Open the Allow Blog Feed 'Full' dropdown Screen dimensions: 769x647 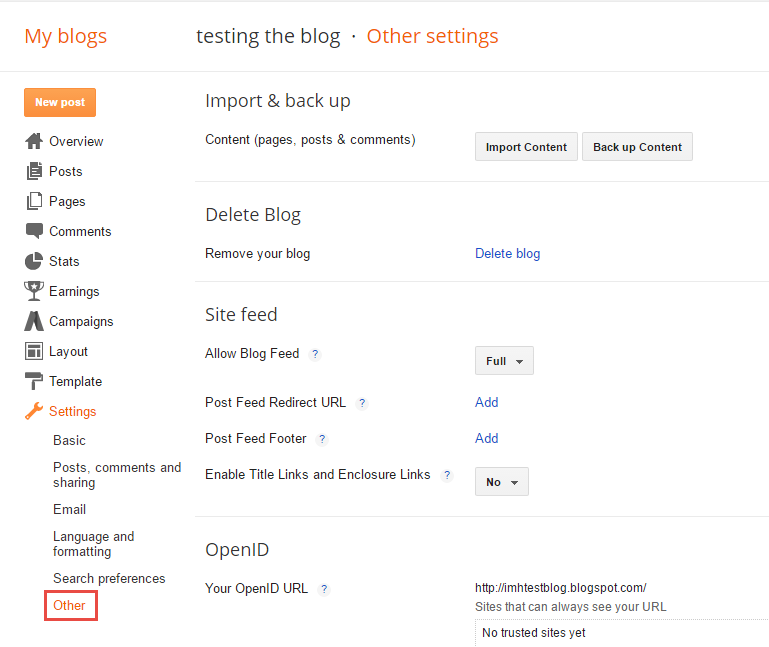504,361
